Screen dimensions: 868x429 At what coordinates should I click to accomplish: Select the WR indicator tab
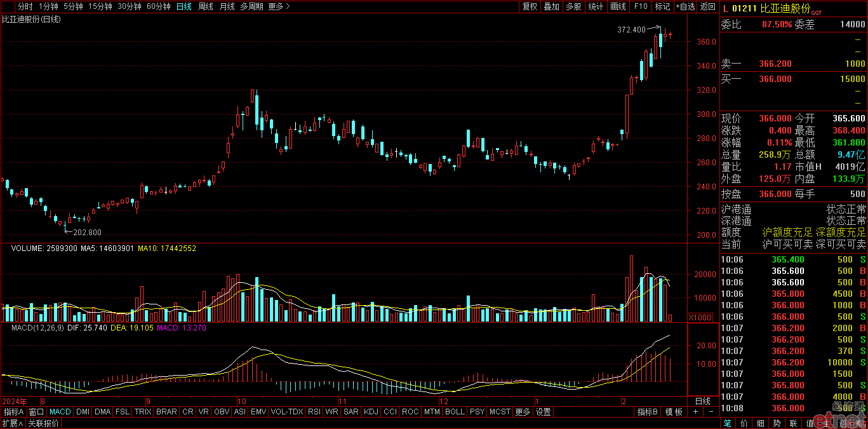pos(332,412)
